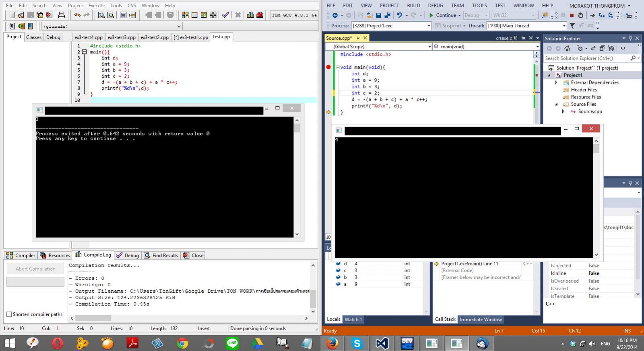Open Immediate Window tab

(x=481, y=319)
